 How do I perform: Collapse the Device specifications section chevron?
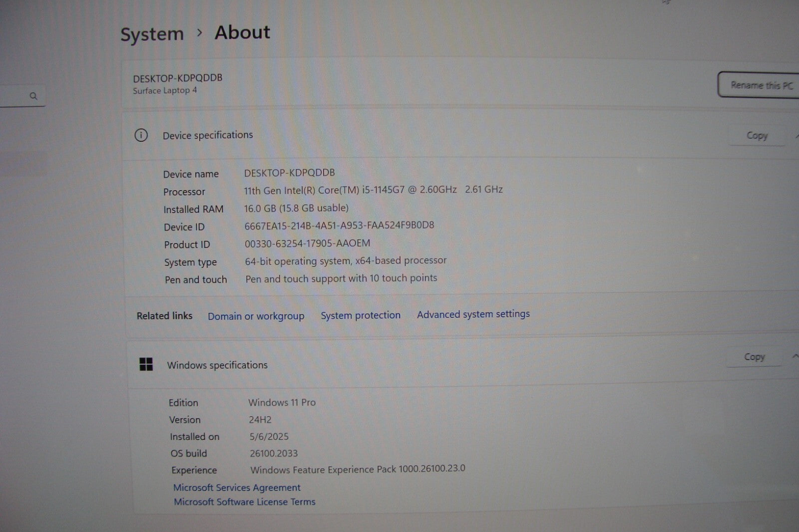(x=796, y=135)
